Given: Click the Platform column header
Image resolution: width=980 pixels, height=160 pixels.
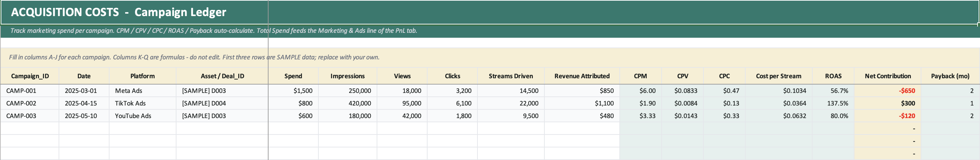Looking at the screenshot, I should click(x=143, y=76).
